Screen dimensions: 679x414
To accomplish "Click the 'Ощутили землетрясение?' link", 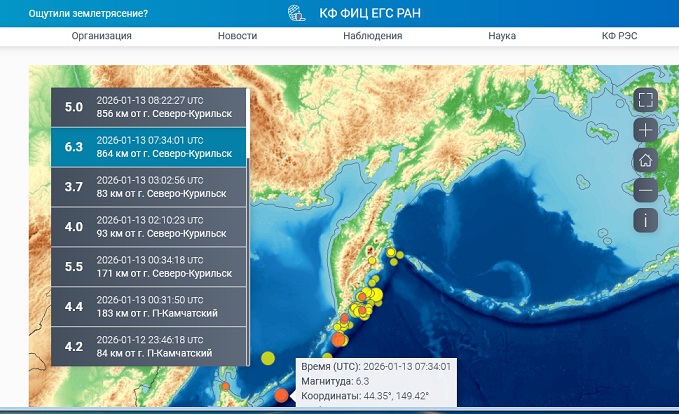I will [x=88, y=13].
